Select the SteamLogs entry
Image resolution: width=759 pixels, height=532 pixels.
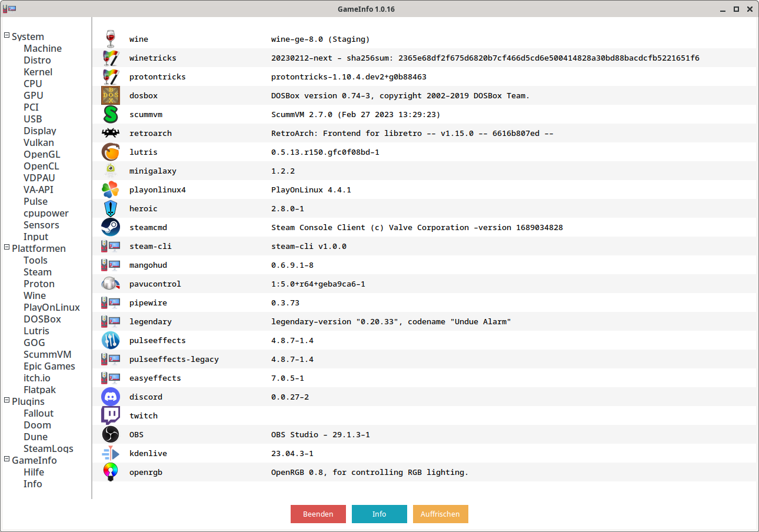point(48,448)
